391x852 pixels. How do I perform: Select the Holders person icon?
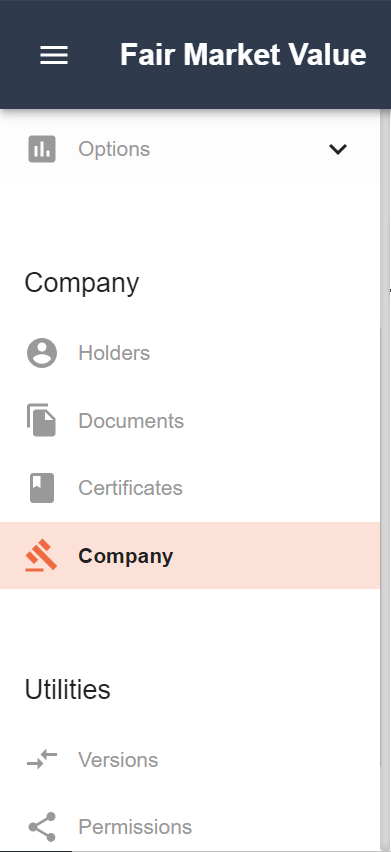coord(42,353)
